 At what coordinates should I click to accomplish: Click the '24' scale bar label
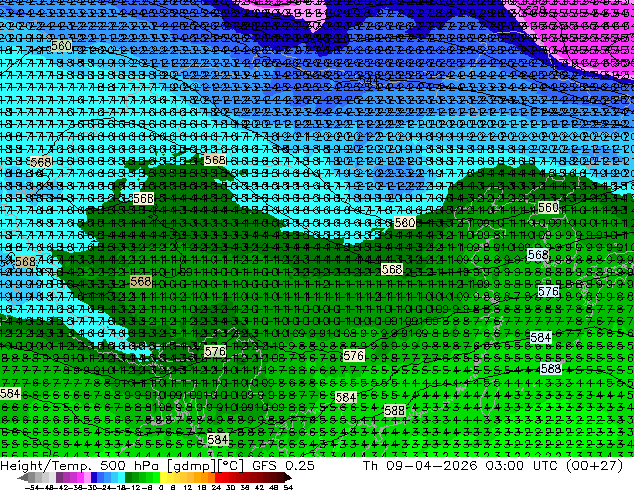(216, 487)
